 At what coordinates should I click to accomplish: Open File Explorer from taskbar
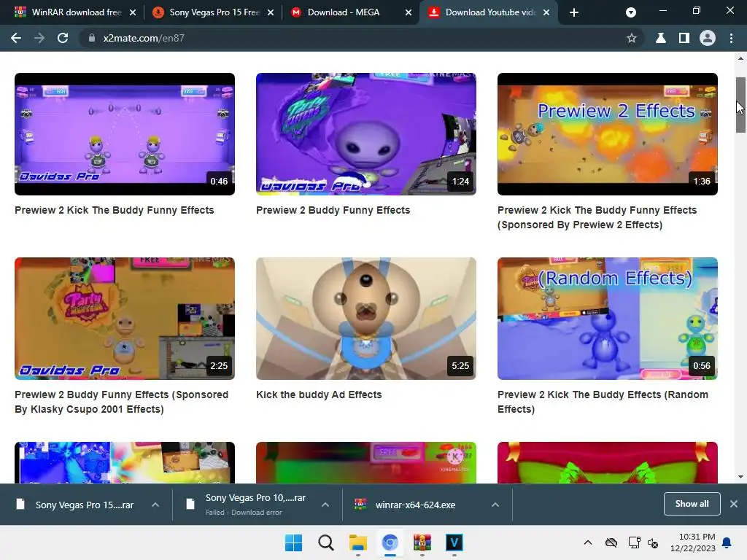[x=357, y=542]
